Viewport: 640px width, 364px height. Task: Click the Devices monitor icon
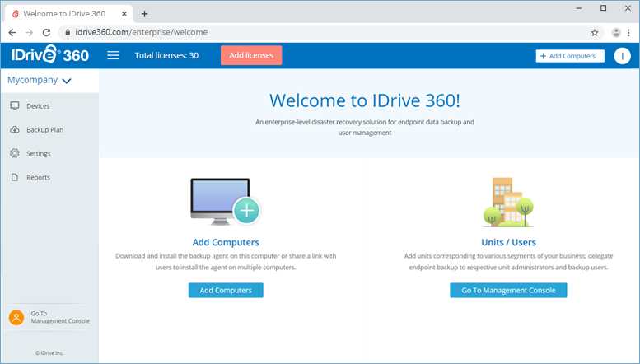pos(15,105)
